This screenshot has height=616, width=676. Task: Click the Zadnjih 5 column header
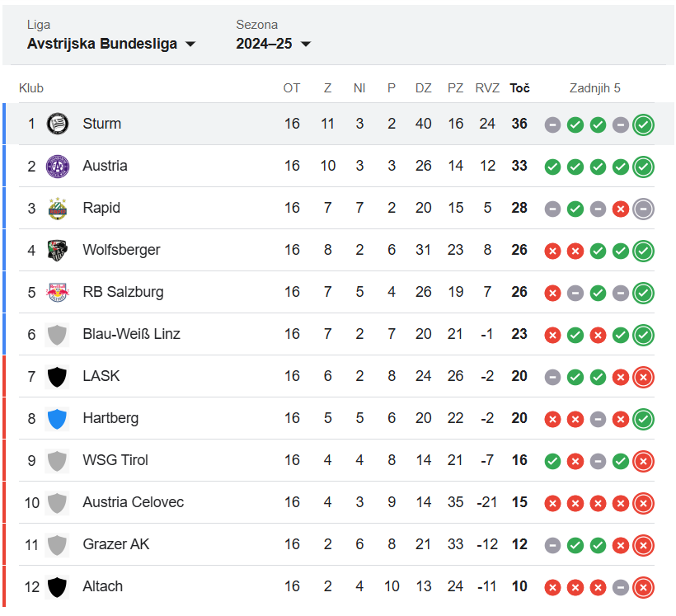pos(594,87)
